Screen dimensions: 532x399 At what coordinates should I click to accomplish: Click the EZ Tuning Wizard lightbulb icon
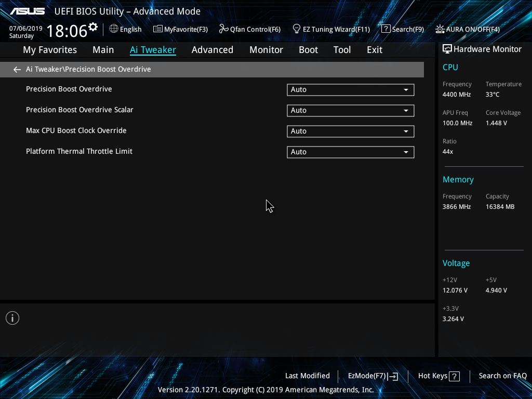pos(297,29)
